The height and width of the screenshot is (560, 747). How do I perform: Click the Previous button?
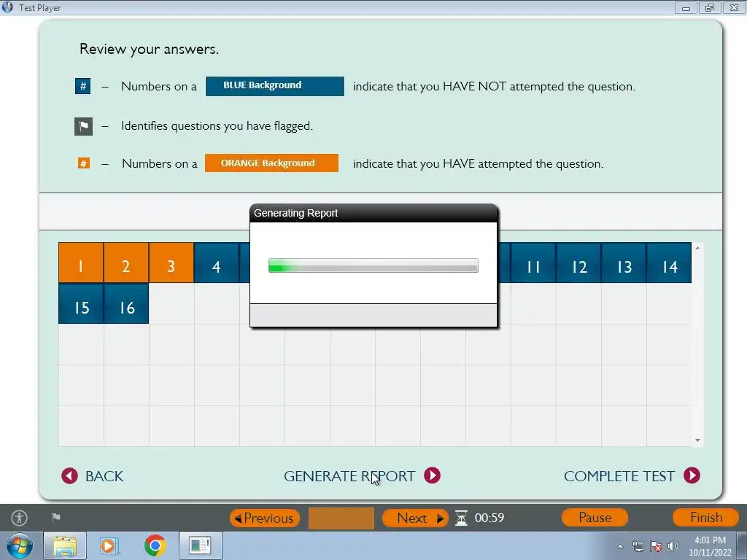coord(265,518)
